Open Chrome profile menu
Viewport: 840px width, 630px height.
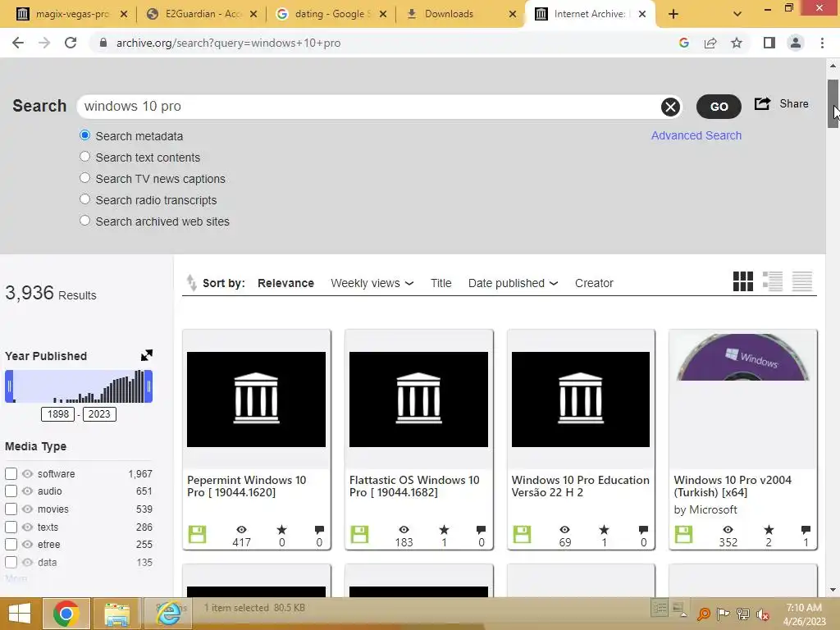click(796, 43)
